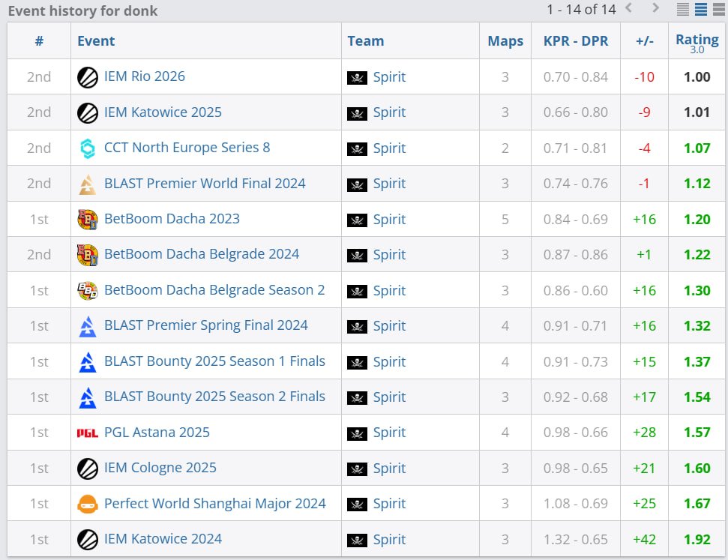The height and width of the screenshot is (560, 728).
Task: Click the +42 plus-minus value
Action: click(x=645, y=540)
